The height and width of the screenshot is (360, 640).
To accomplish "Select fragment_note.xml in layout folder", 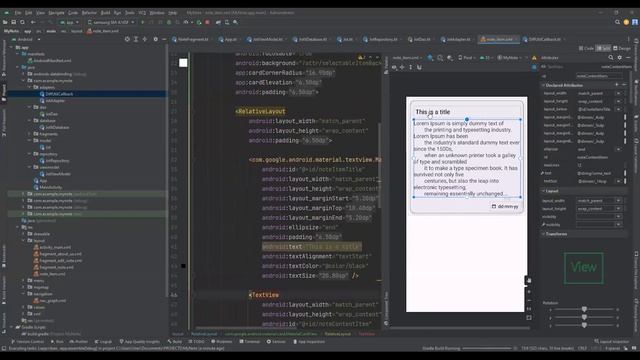I will point(57,267).
